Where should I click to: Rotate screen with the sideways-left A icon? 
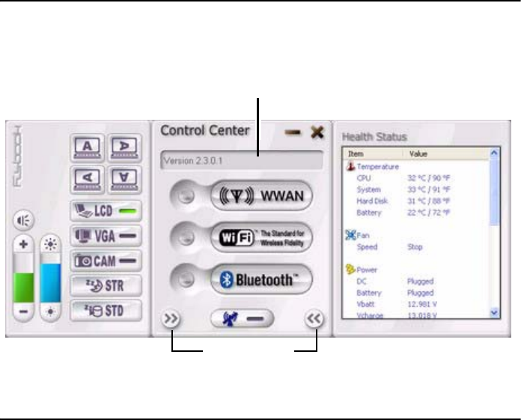tap(87, 180)
